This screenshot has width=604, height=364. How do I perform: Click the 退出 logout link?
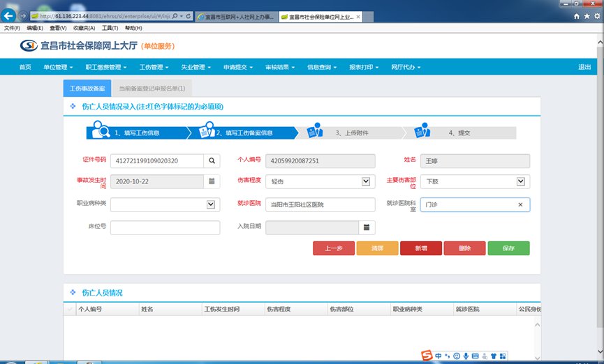584,67
